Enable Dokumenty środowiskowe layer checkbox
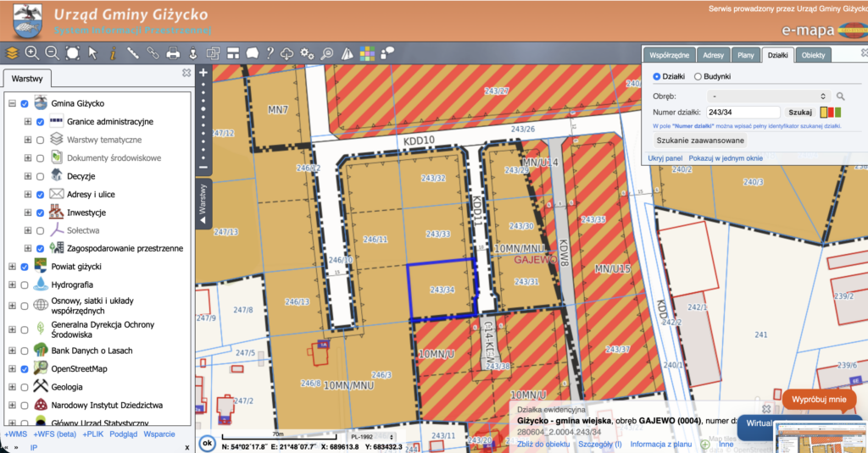Screen dimensions: 868x453 click(40, 158)
